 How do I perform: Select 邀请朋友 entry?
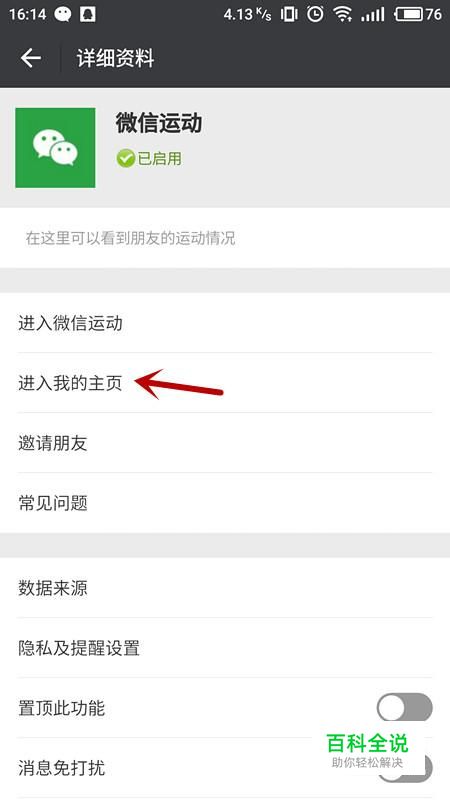pyautogui.click(x=225, y=443)
